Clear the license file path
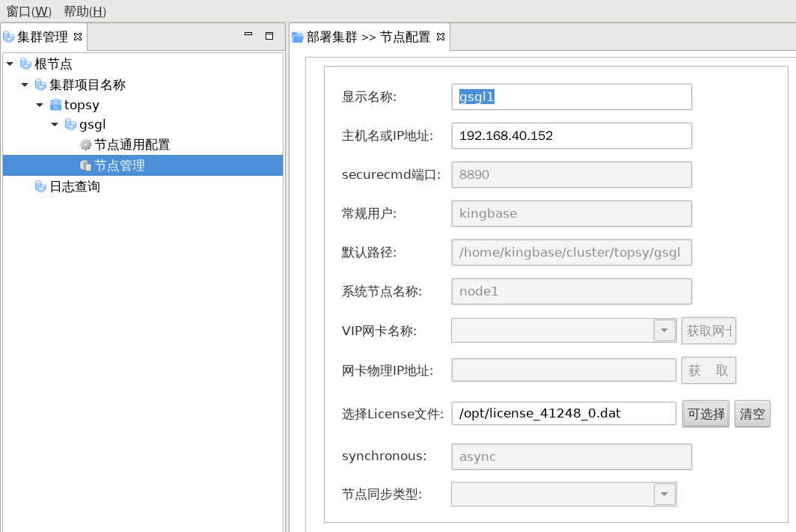This screenshot has width=796, height=532. [752, 414]
